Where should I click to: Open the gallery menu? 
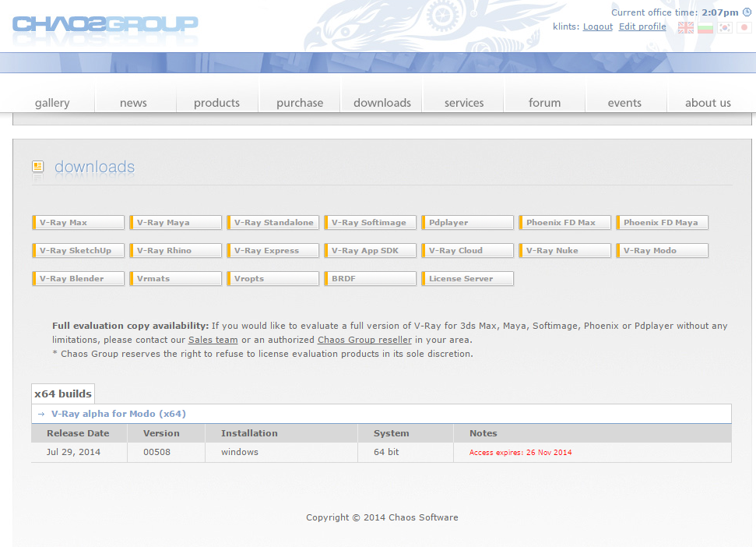(52, 103)
